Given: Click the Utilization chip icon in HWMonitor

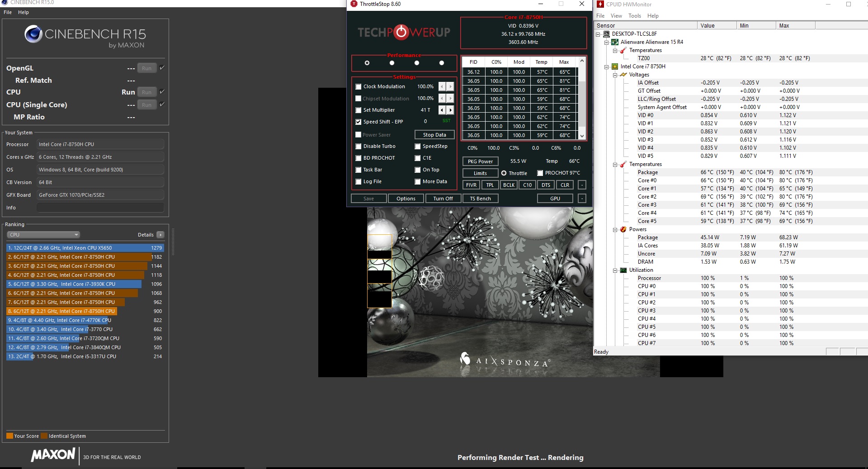Looking at the screenshot, I should tap(623, 270).
